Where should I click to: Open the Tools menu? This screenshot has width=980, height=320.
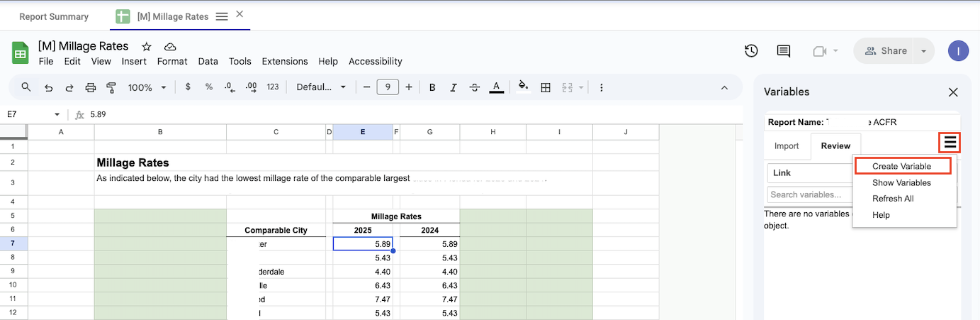240,61
